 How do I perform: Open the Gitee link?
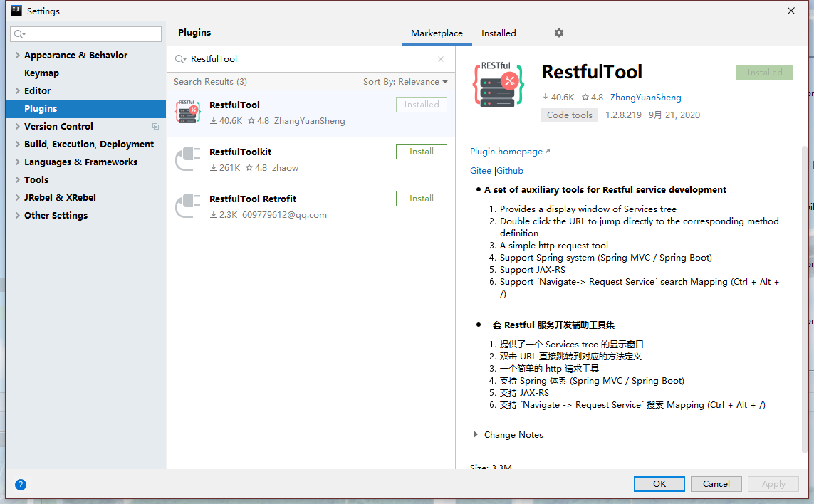click(481, 171)
